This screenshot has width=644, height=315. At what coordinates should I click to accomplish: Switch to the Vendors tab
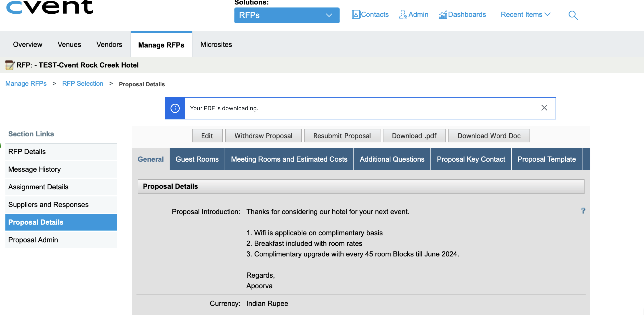109,45
